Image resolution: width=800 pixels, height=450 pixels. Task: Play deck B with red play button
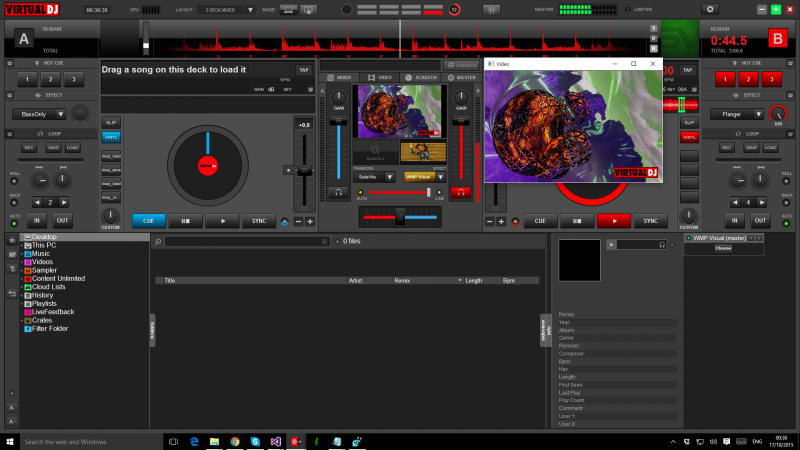pos(614,221)
